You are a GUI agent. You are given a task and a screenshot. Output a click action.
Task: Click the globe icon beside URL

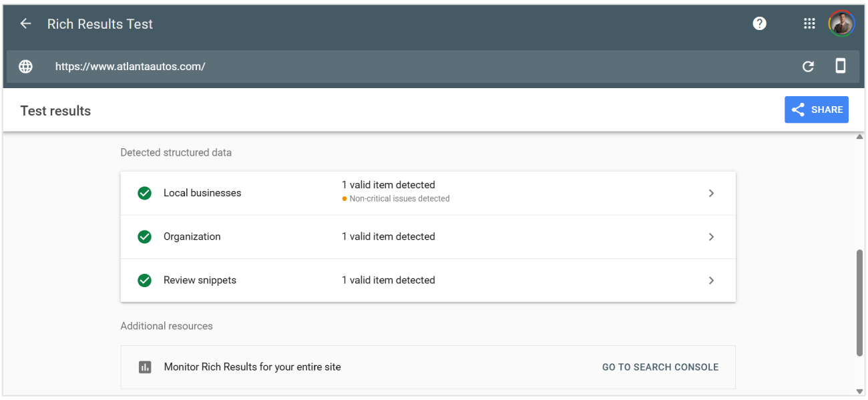25,67
